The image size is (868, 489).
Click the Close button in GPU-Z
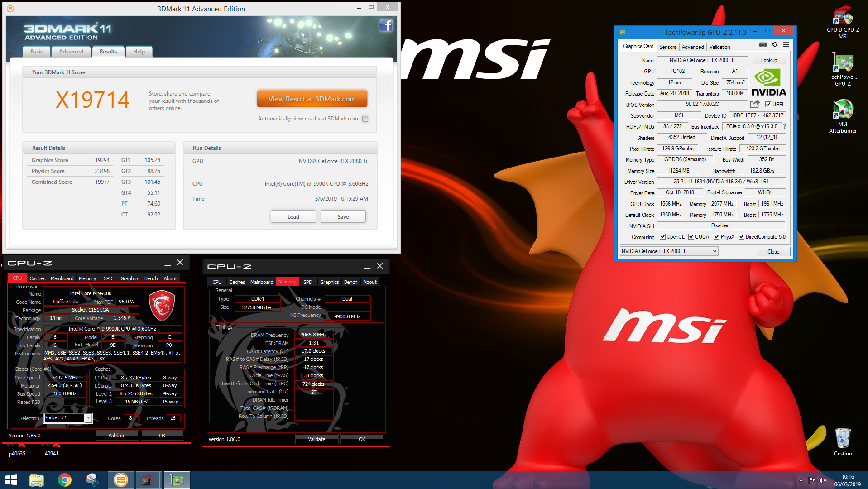click(773, 252)
